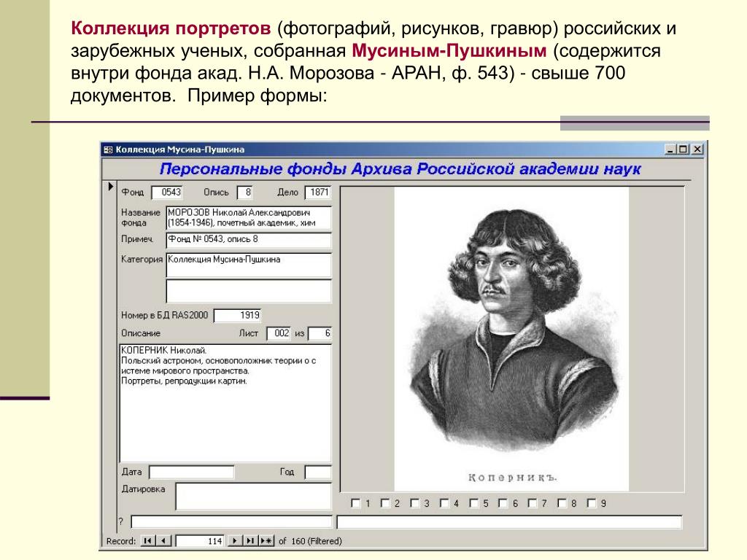Select the record selector arrow at left
The image size is (747, 560).
pyautogui.click(x=110, y=186)
